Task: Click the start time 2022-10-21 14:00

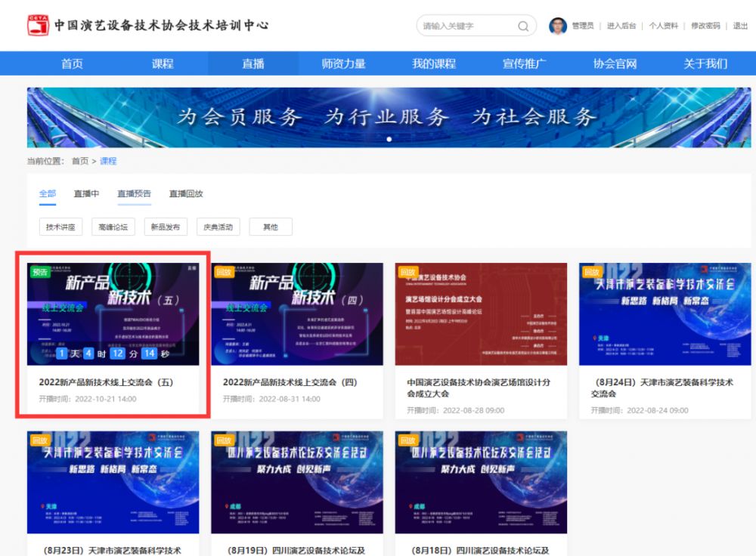Action: [88, 399]
